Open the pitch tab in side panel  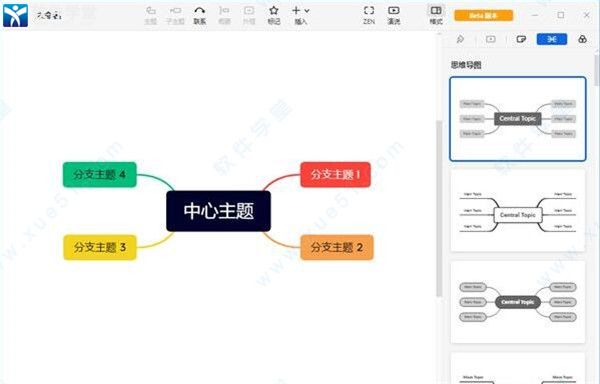tap(491, 39)
